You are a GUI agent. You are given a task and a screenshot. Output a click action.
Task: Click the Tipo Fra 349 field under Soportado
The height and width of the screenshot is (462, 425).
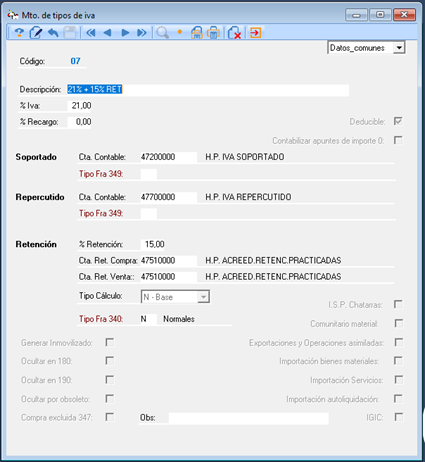(x=149, y=174)
